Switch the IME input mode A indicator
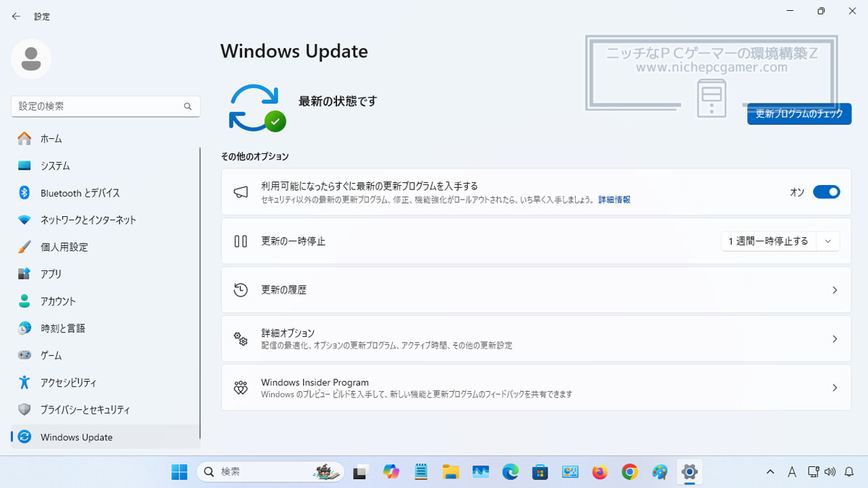The width and height of the screenshot is (868, 488). pos(792,472)
